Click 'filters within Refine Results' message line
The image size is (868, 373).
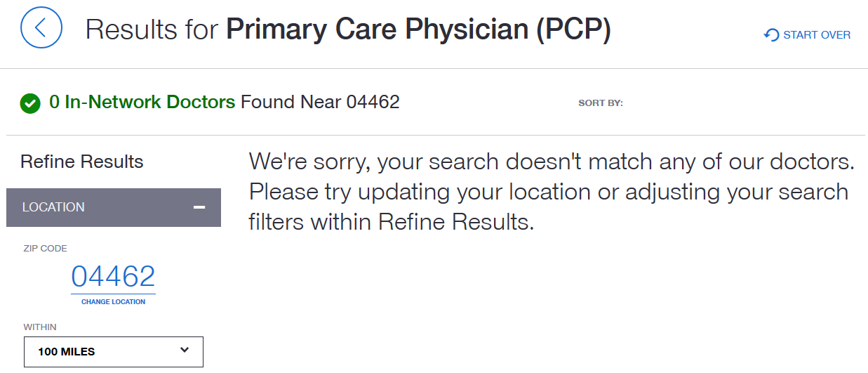point(392,222)
